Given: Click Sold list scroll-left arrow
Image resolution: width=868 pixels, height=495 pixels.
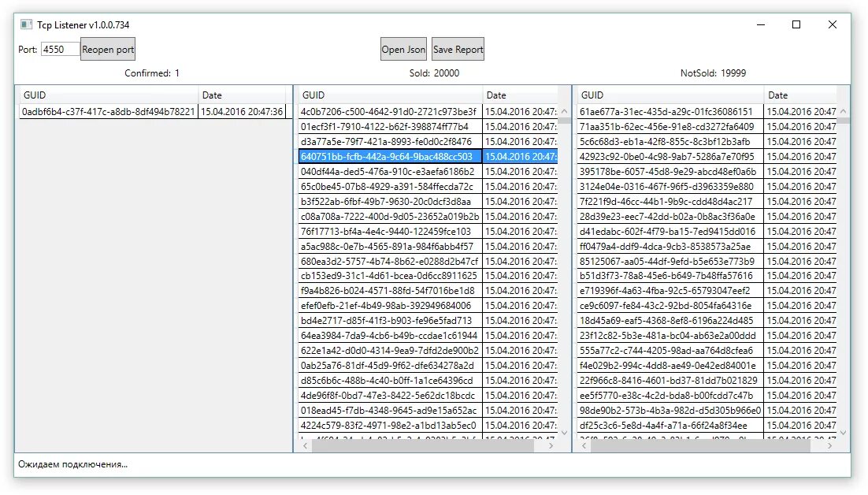Looking at the screenshot, I should pyautogui.click(x=305, y=445).
